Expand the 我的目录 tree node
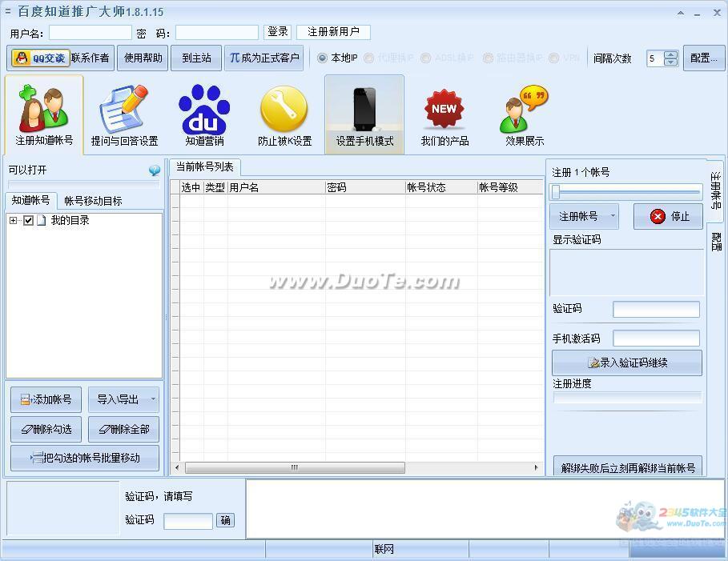The image size is (728, 561). coord(13,220)
